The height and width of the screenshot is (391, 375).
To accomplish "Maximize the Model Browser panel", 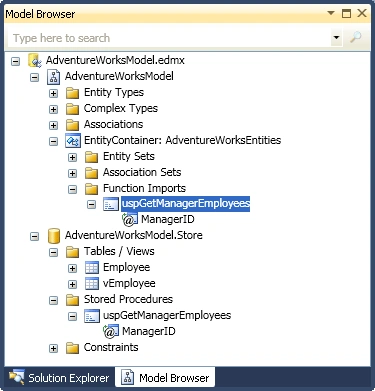I will 346,13.
